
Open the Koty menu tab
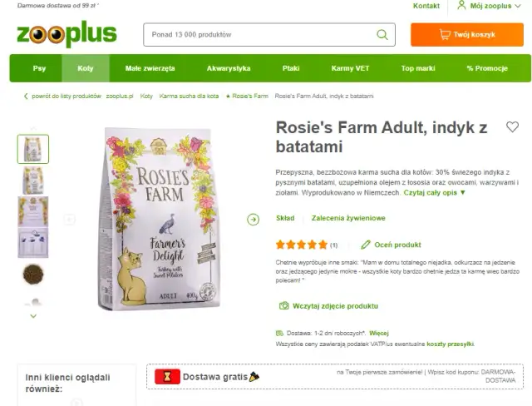pos(86,68)
